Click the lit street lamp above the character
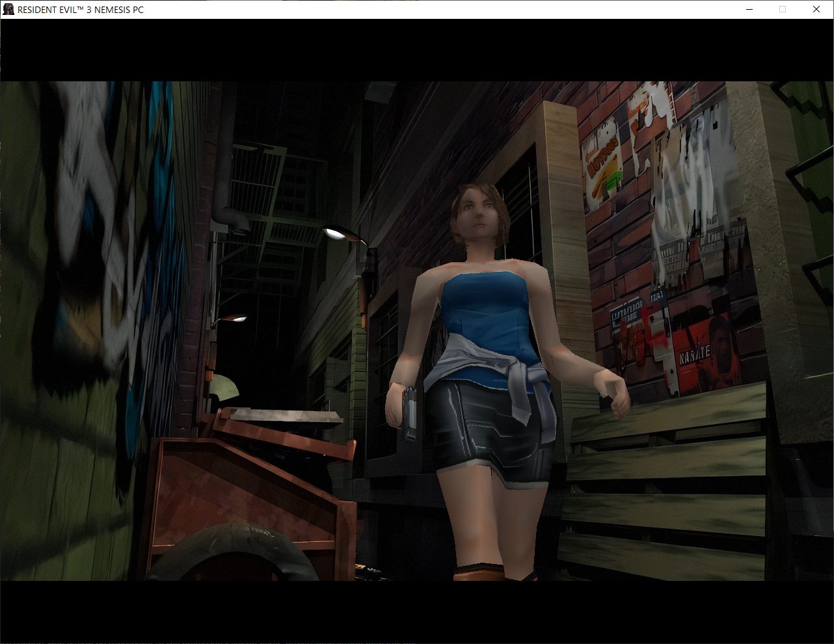The width and height of the screenshot is (834, 644). pos(337,232)
